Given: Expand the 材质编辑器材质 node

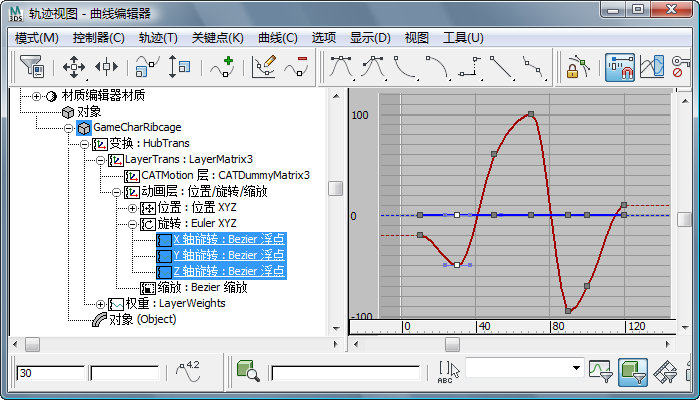Looking at the screenshot, I should (37, 96).
